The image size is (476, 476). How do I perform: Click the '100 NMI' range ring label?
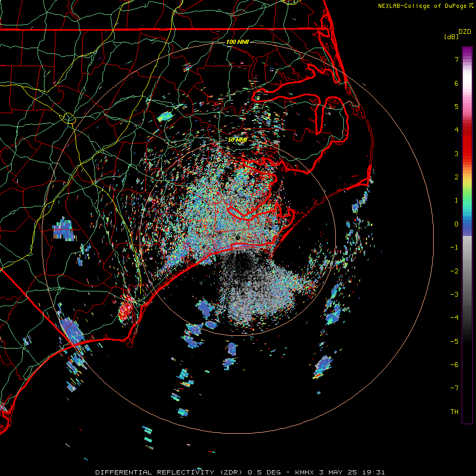click(x=237, y=42)
